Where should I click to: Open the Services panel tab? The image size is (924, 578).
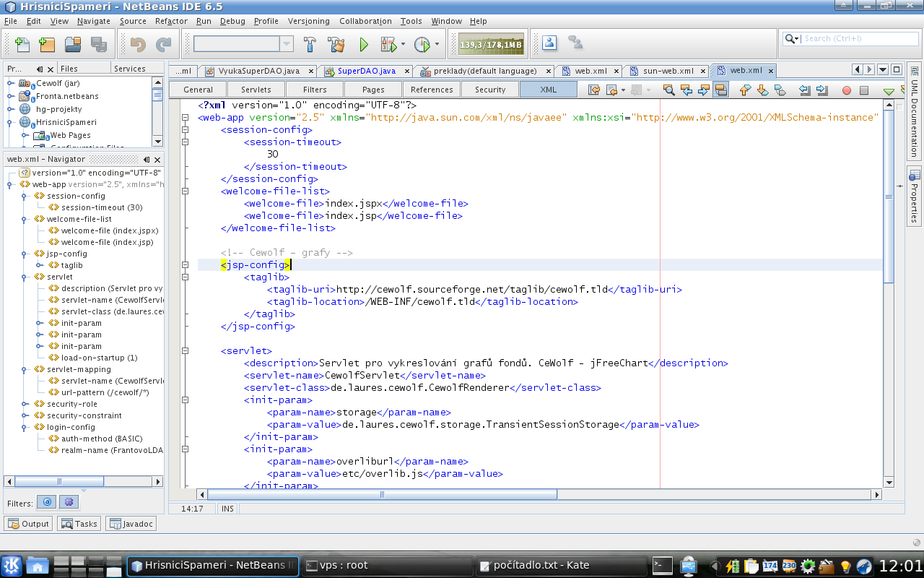tap(130, 69)
